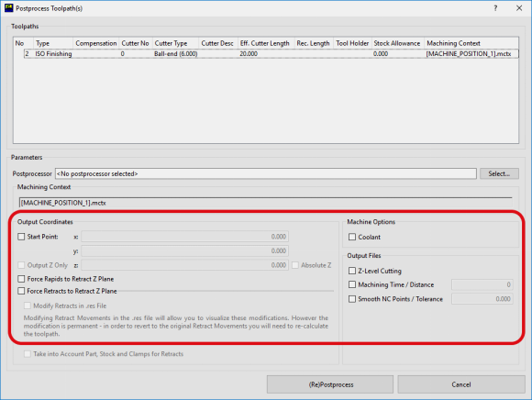Click the Machining Context file field
Screen dimensions: 532x400
[x=266, y=203]
